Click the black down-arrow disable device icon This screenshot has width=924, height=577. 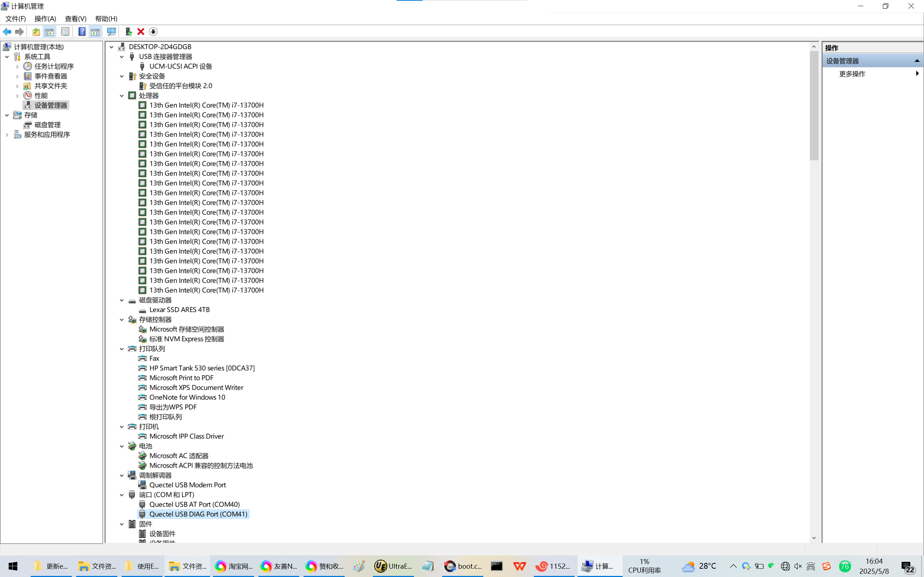pyautogui.click(x=153, y=32)
